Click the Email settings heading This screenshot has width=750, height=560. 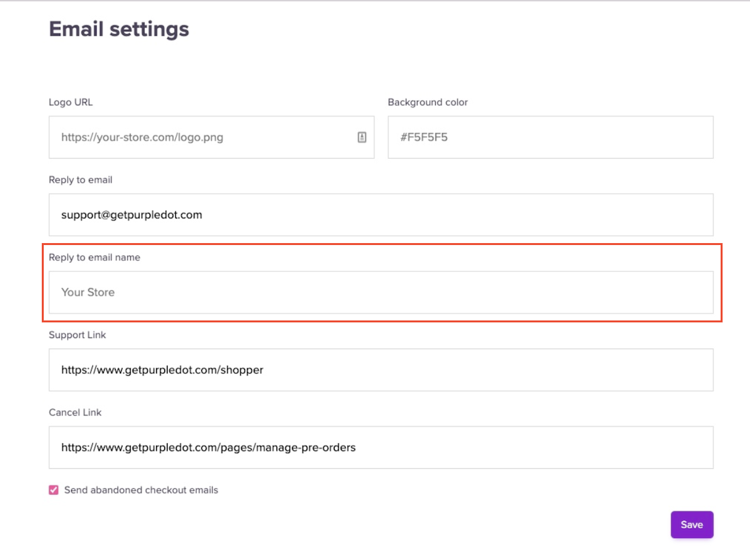coord(119,29)
